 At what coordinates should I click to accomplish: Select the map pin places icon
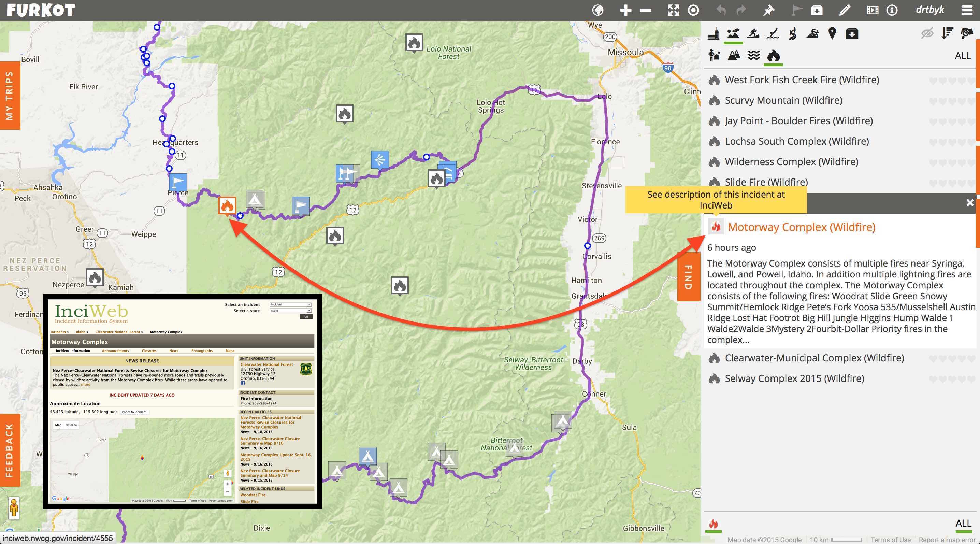tap(832, 33)
